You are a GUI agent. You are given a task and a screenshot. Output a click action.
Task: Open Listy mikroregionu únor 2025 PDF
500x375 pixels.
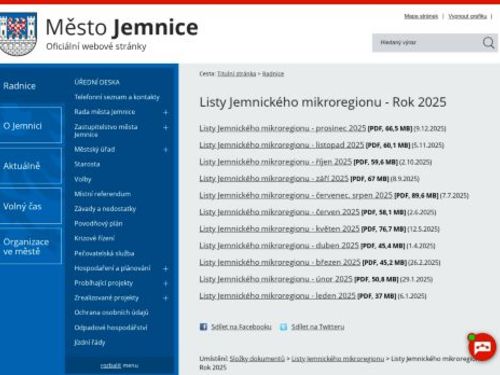pos(276,279)
